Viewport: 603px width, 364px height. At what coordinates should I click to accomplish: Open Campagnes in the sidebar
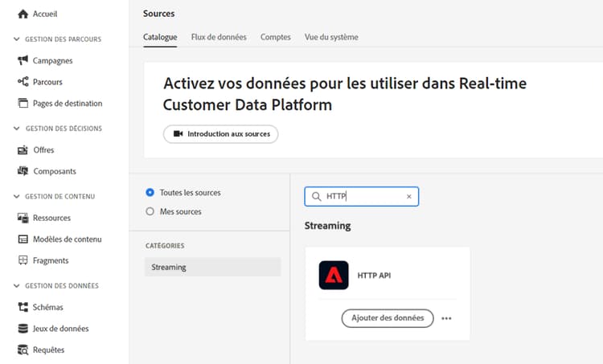[x=53, y=61]
